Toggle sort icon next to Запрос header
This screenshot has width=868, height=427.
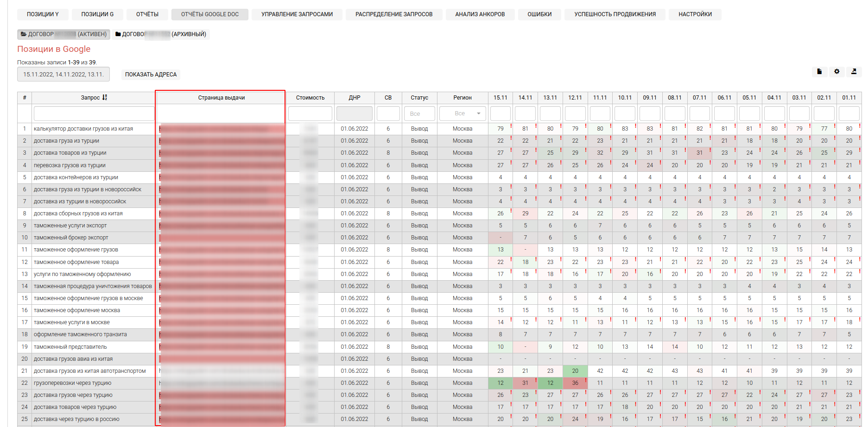105,98
